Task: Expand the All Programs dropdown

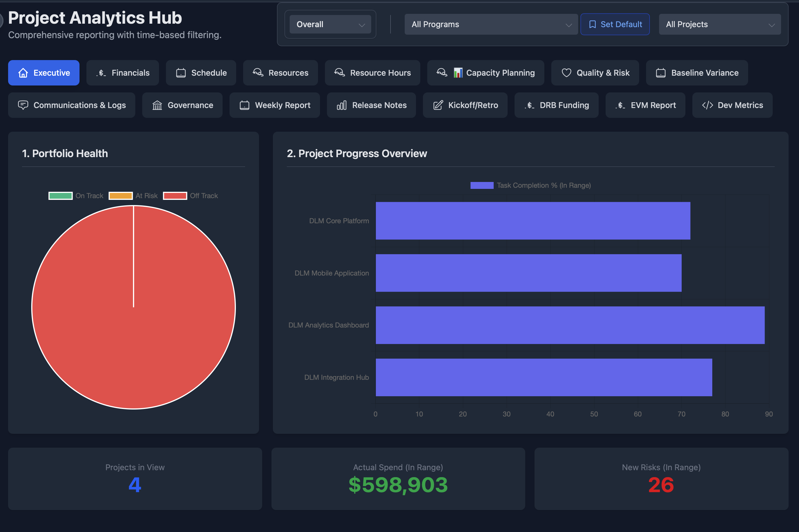Action: 491,25
